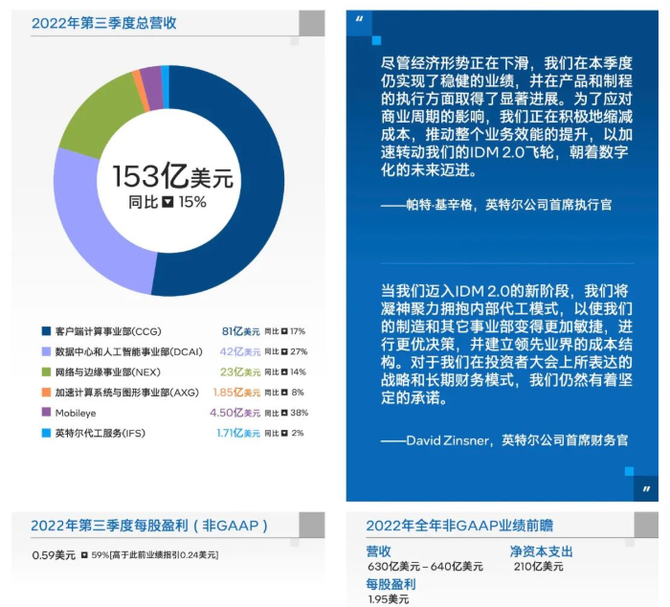Click the down-arrow icon next to 38%
670x607 pixels.
pos(285,412)
